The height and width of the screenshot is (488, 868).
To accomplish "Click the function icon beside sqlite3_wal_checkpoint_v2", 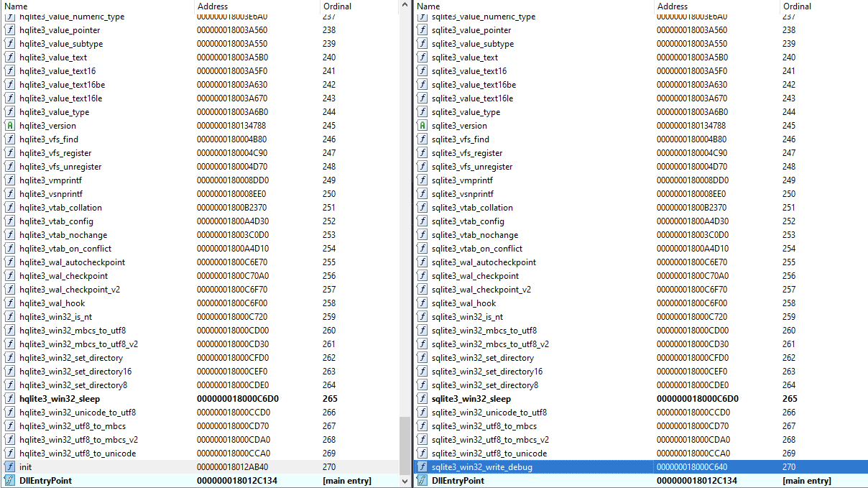I will point(423,290).
